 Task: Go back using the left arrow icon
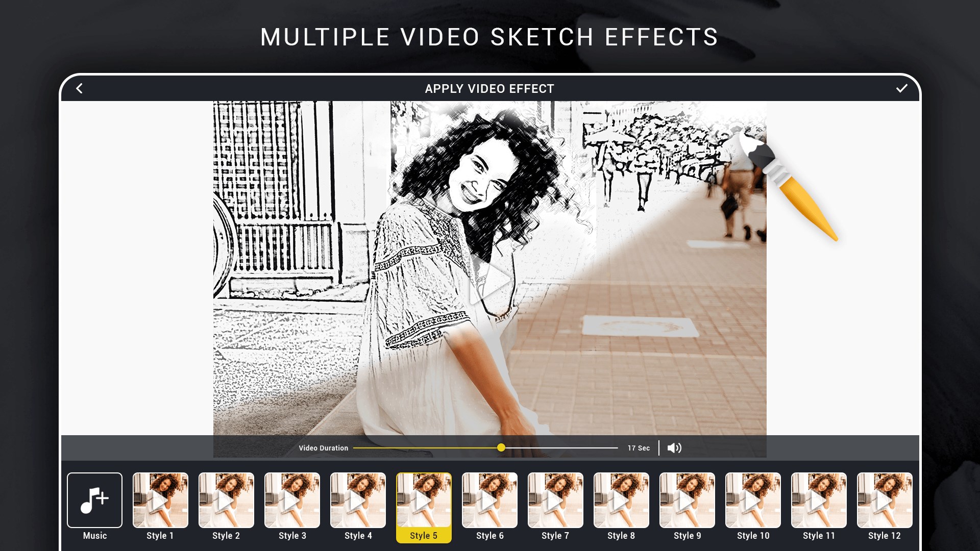tap(79, 89)
